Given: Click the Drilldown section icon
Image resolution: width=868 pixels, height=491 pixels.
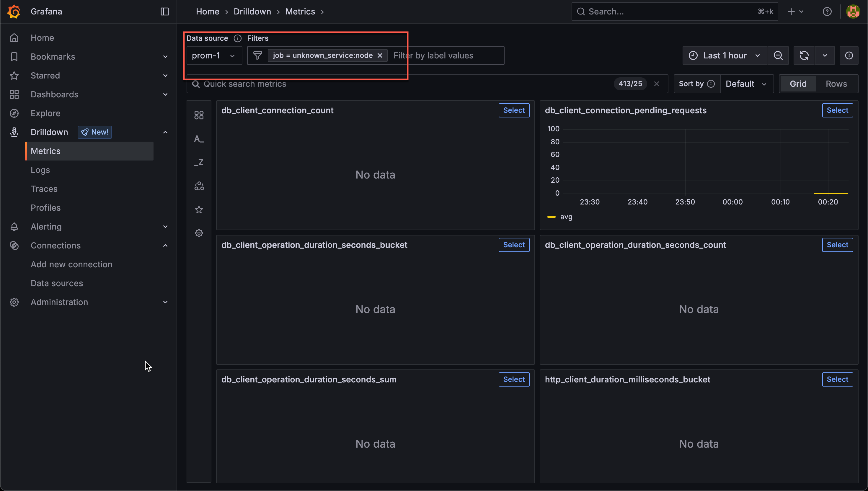Looking at the screenshot, I should pos(14,132).
